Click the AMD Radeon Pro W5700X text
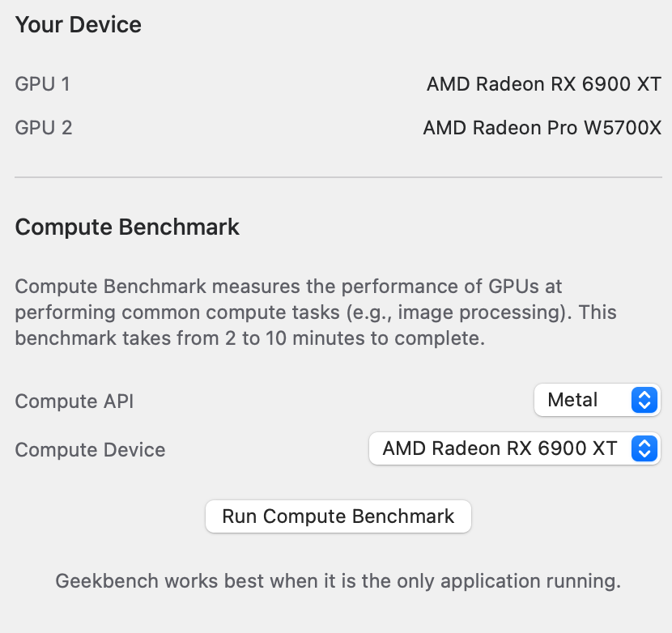 point(542,128)
